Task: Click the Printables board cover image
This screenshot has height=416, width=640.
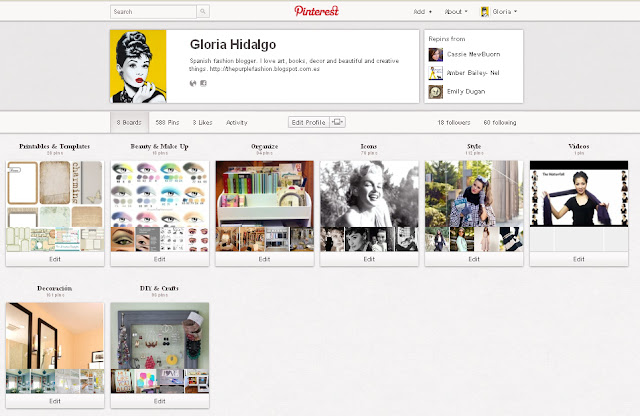Action: pyautogui.click(x=55, y=194)
